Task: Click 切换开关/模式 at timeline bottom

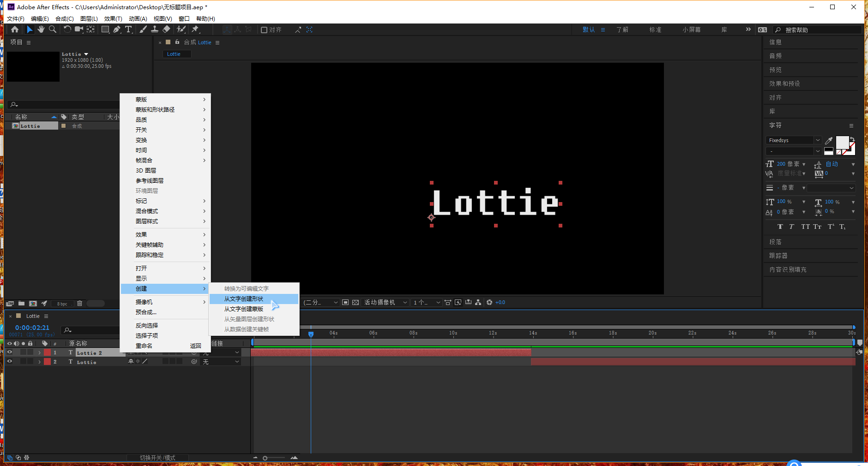Action: click(157, 458)
